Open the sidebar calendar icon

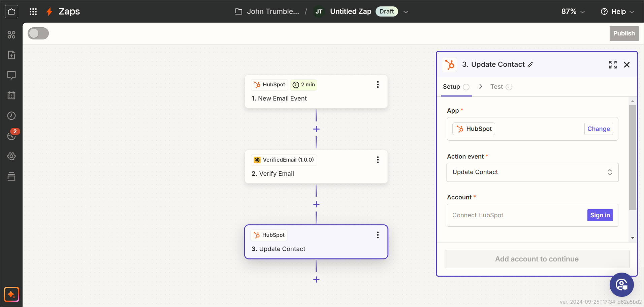coord(11,95)
